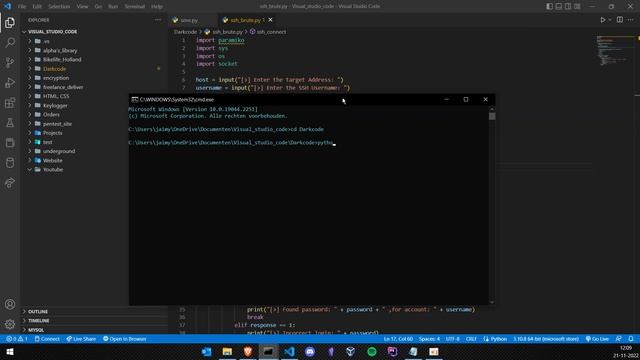Open File Explorer from the taskbar
Image resolution: width=640 pixels, height=360 pixels.
tap(227, 352)
